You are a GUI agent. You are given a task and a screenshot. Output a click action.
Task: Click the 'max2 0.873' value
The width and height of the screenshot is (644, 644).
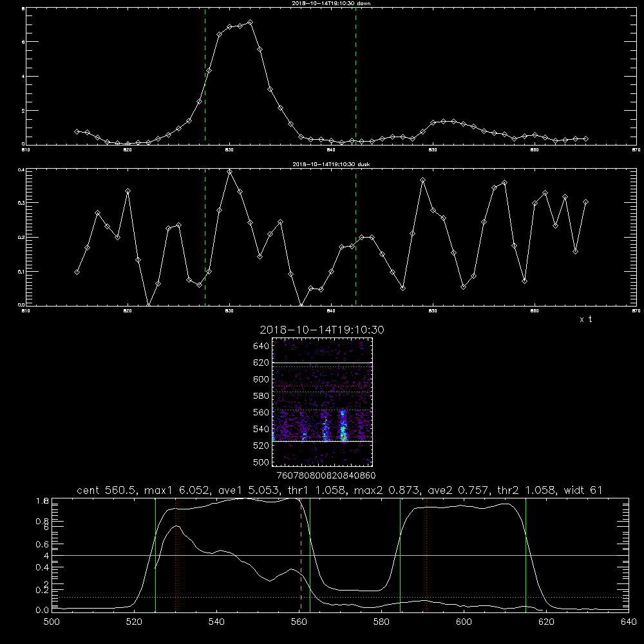point(386,490)
